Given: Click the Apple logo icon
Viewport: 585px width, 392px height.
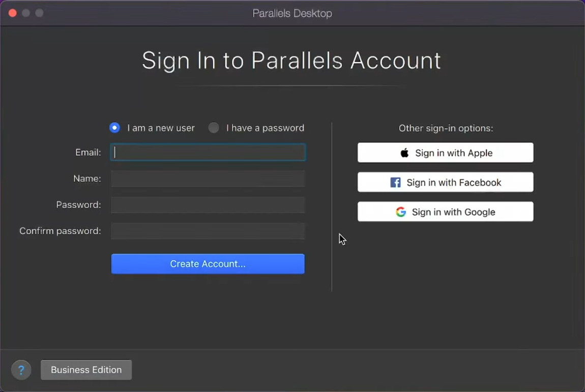Looking at the screenshot, I should point(404,153).
